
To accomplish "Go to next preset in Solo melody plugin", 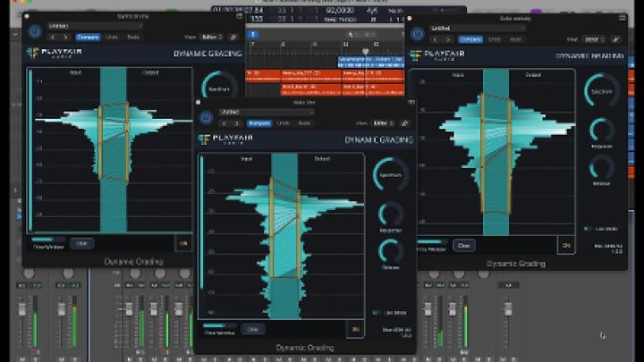I will (x=448, y=39).
